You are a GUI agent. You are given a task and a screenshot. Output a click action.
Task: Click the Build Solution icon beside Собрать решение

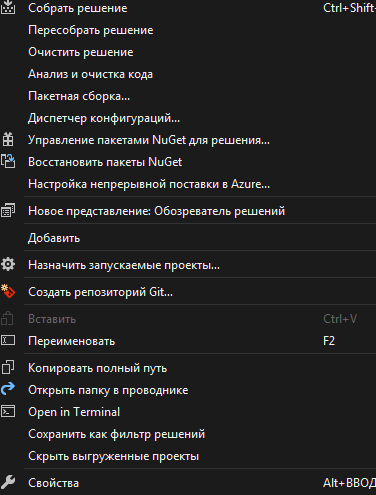pos(8,7)
